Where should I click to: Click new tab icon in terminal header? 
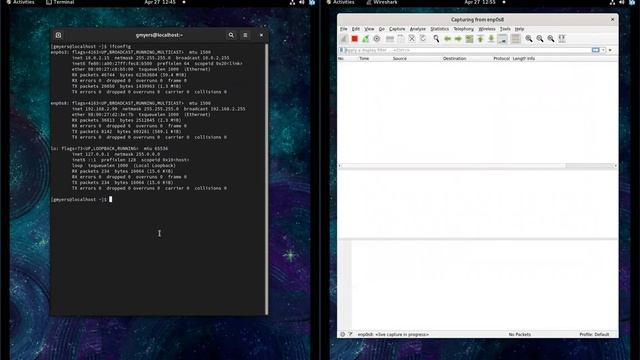coord(59,35)
